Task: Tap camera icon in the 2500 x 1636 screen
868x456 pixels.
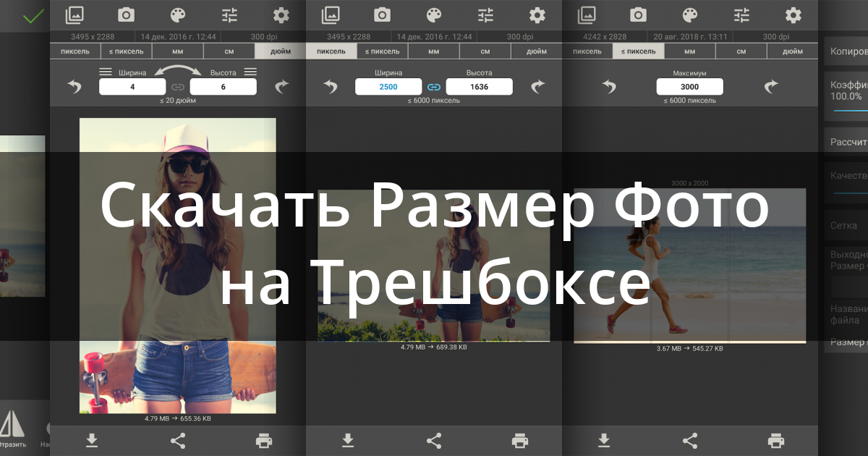Action: point(383,14)
